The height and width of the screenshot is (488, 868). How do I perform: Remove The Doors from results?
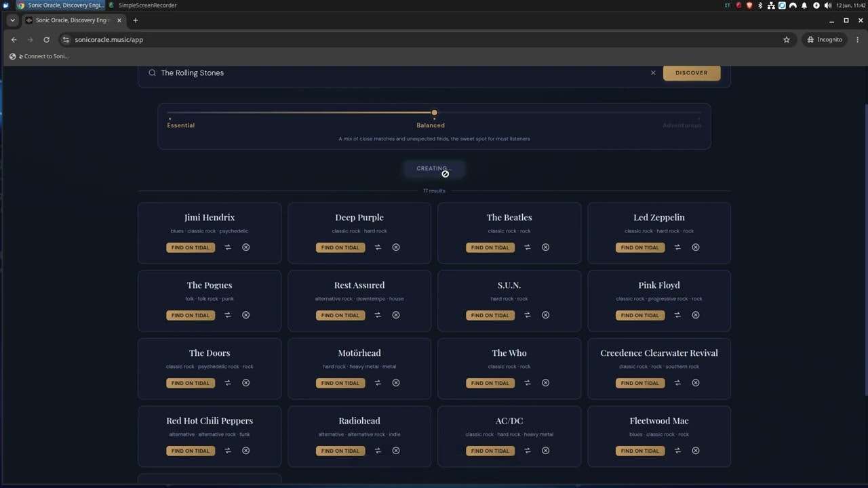246,383
